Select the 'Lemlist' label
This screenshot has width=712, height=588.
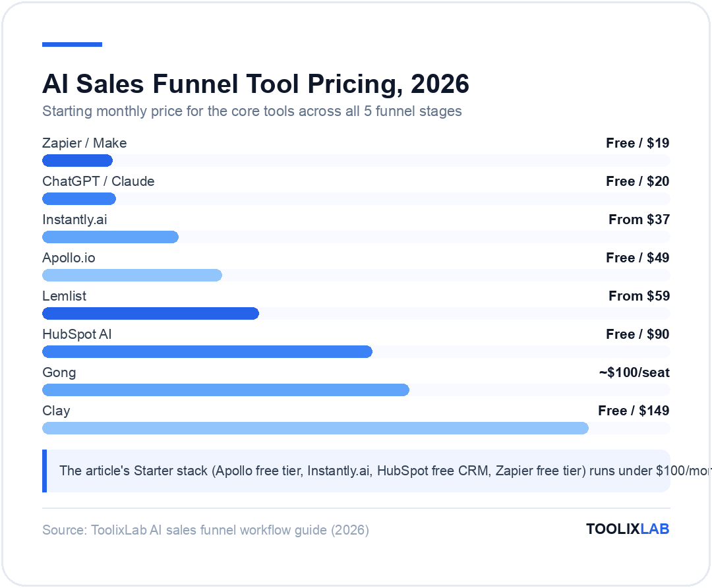64,296
